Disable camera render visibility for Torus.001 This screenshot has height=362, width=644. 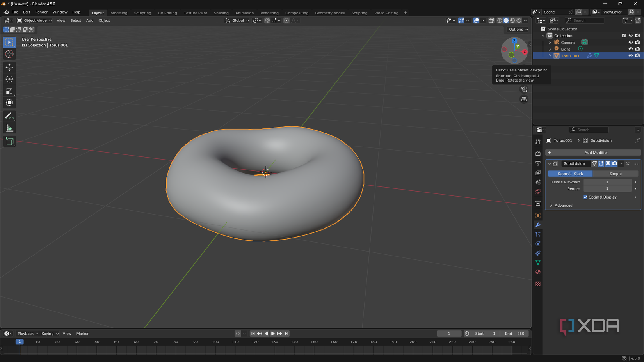[x=638, y=55]
